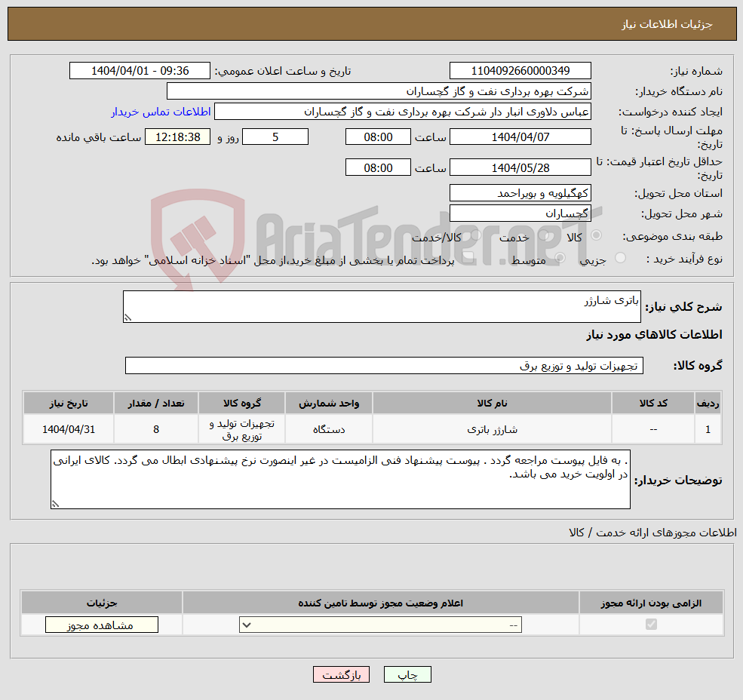Click the quantity cell showing 8

coord(156,429)
